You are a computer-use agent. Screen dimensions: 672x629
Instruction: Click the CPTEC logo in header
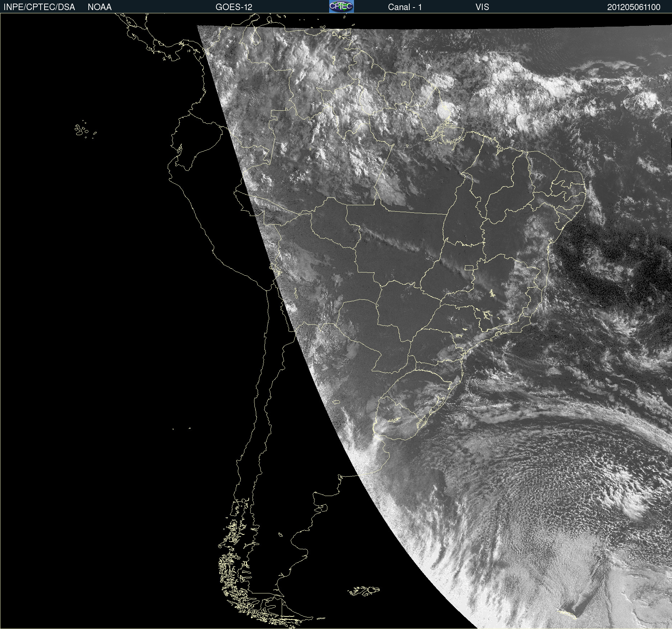(x=341, y=6)
